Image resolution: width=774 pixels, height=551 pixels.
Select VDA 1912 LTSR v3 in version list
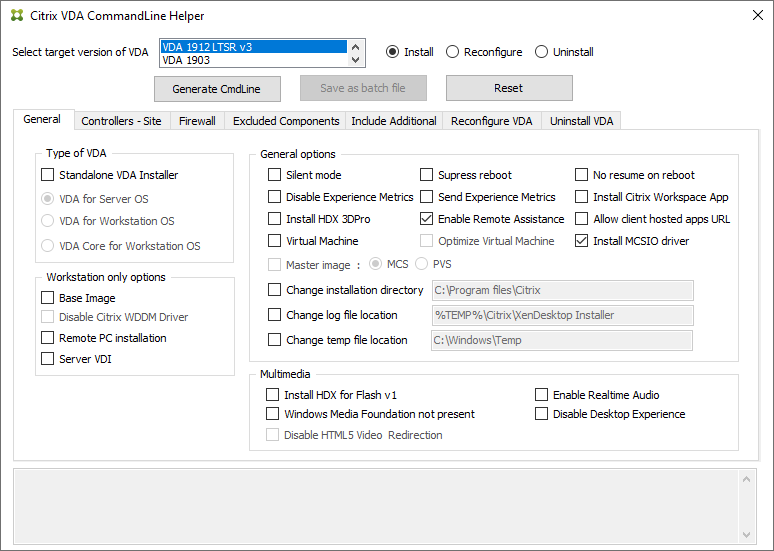coord(254,47)
